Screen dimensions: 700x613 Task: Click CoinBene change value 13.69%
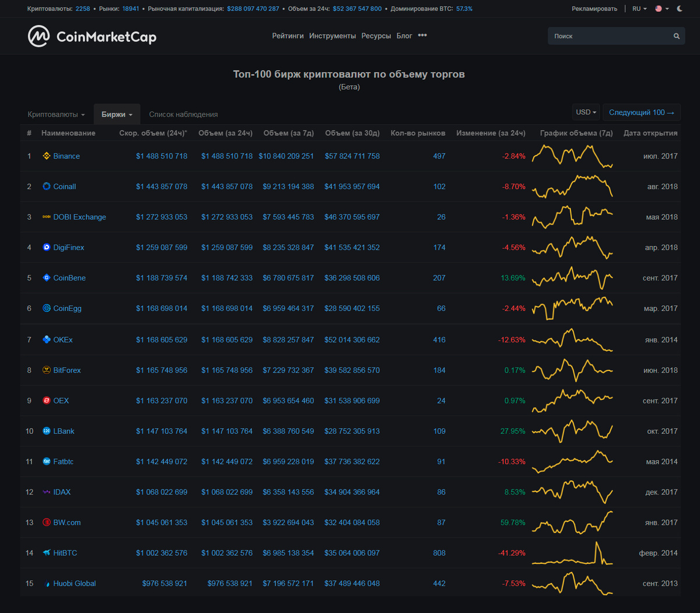pyautogui.click(x=513, y=278)
